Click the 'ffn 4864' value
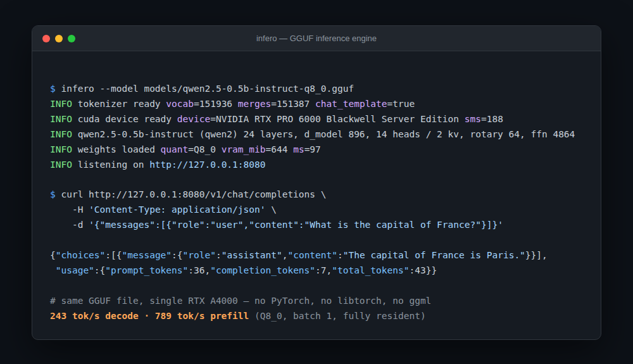 553,134
